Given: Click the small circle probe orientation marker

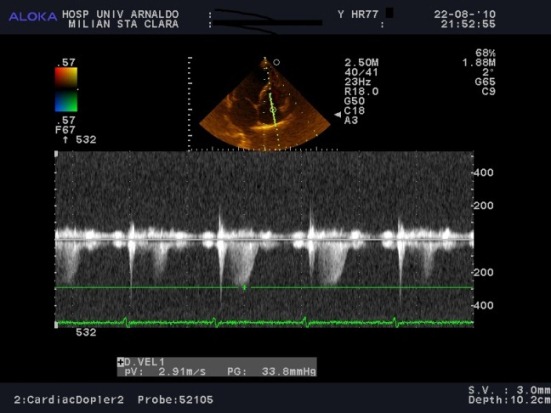Looking at the screenshot, I should pyautogui.click(x=277, y=62).
